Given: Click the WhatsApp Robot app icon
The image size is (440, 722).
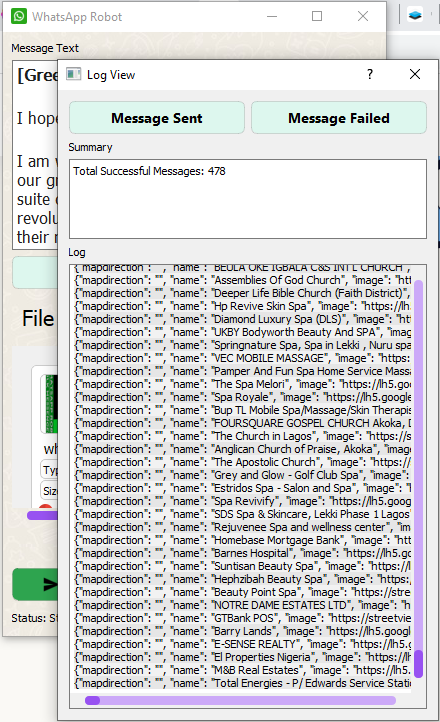Looking at the screenshot, I should [x=19, y=17].
